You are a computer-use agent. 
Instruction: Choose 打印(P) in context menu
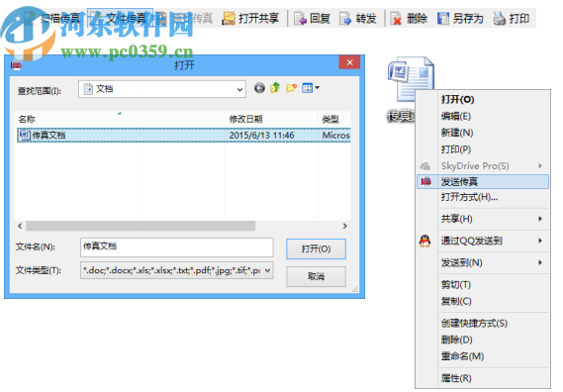(x=455, y=149)
